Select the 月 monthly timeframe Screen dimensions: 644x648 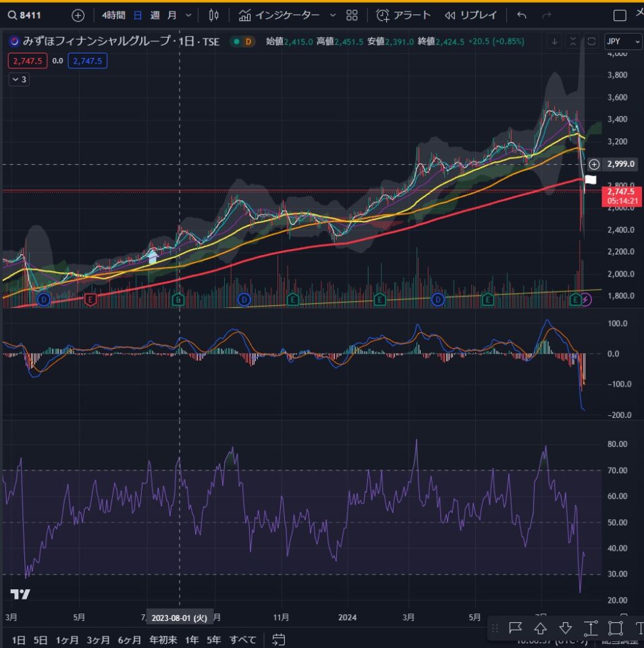(x=172, y=16)
